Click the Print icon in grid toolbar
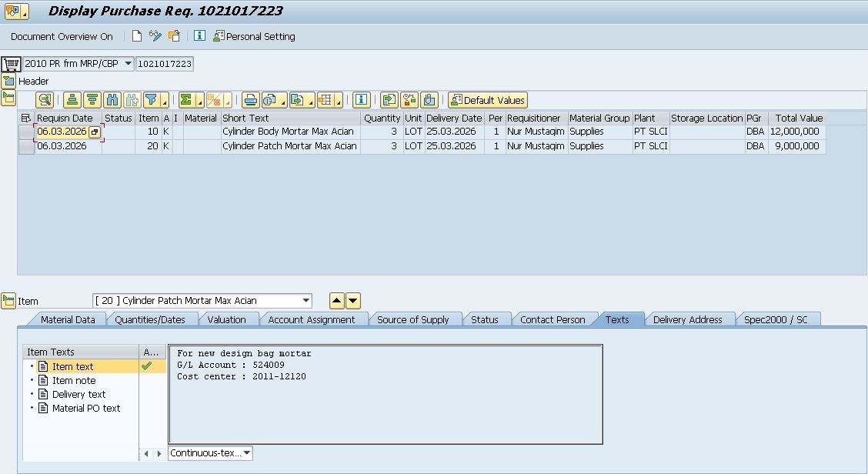Image resolution: width=868 pixels, height=474 pixels. click(250, 100)
